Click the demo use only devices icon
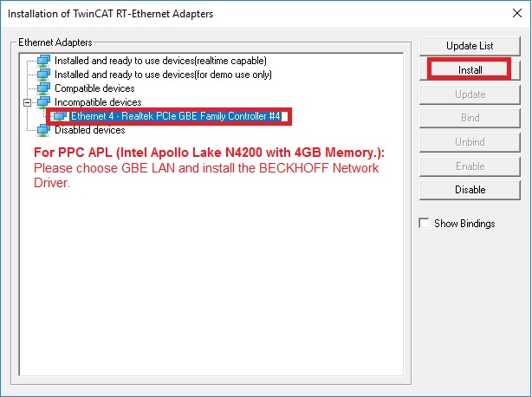The image size is (532, 397). (x=43, y=75)
